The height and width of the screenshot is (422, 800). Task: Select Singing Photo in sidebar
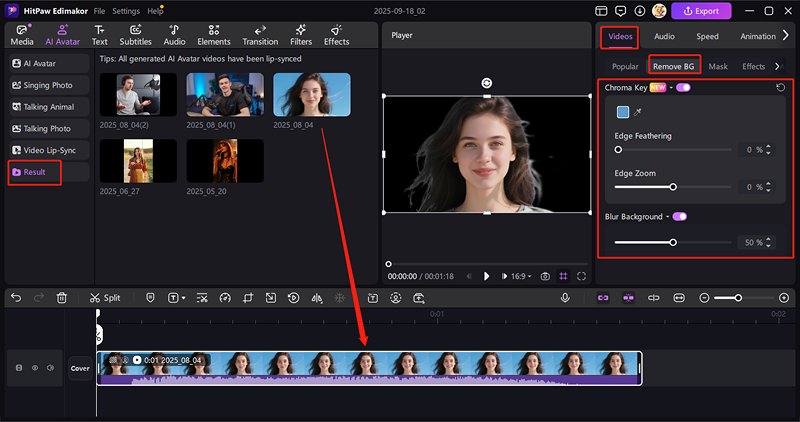pyautogui.click(x=49, y=85)
